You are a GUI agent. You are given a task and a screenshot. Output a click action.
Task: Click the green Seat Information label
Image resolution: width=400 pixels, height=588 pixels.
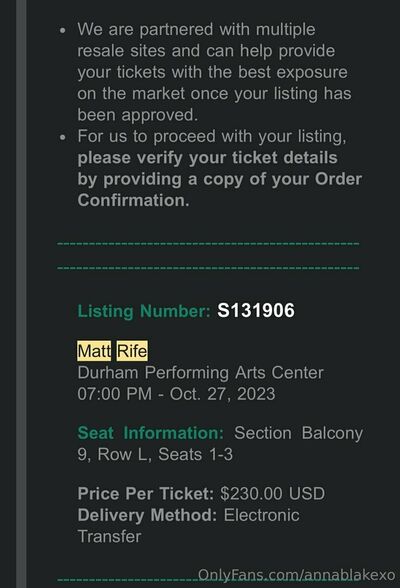pyautogui.click(x=150, y=433)
